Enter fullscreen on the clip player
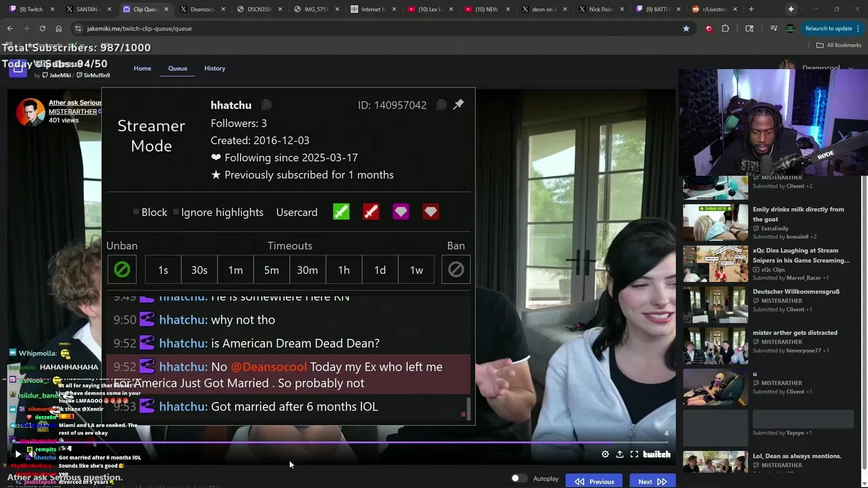This screenshot has width=868, height=488. (x=634, y=454)
